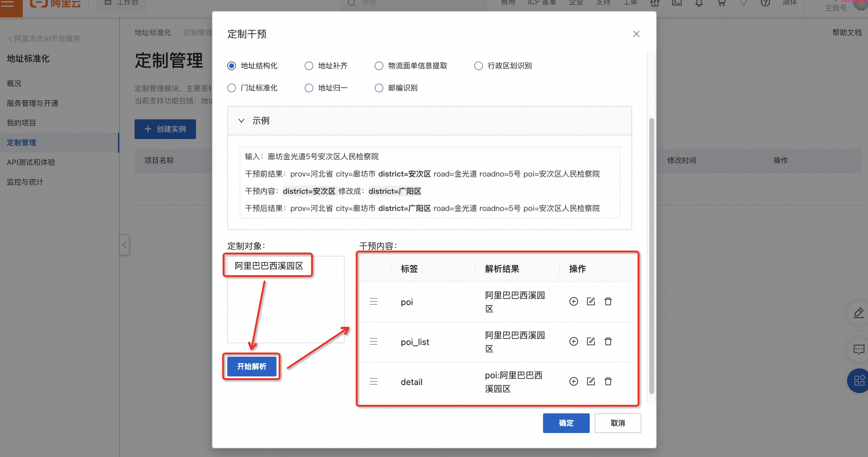This screenshot has width=868, height=457.
Task: Open API测试和体验 sidebar menu item
Action: point(31,162)
